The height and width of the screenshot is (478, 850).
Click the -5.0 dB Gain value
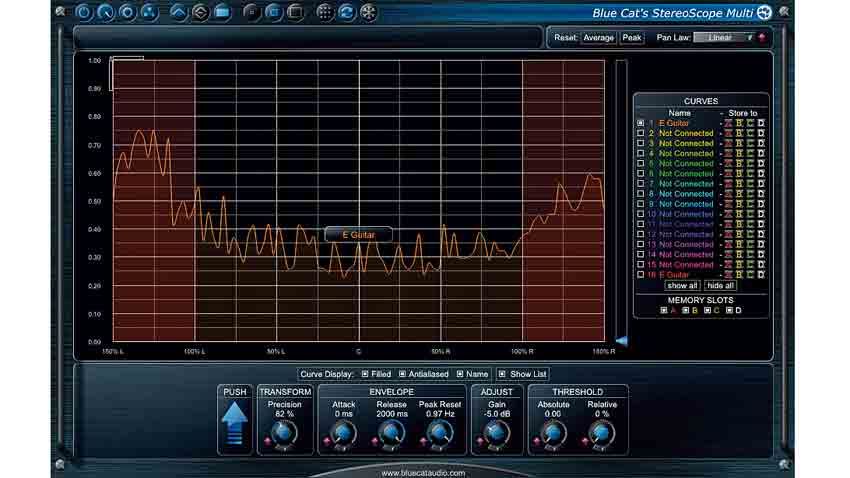496,414
